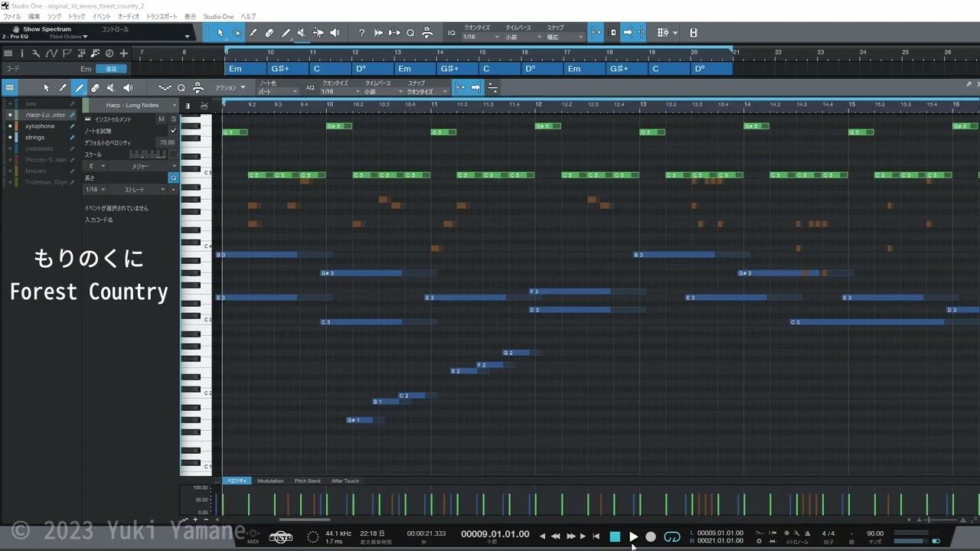Open the メジャー scale type dropdown
This screenshot has height=551, width=980.
click(143, 166)
